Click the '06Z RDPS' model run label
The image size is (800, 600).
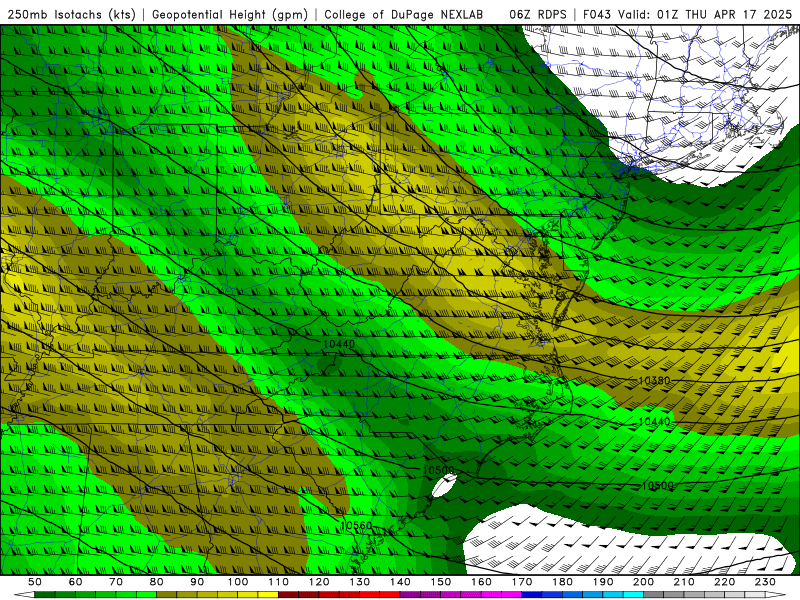538,15
